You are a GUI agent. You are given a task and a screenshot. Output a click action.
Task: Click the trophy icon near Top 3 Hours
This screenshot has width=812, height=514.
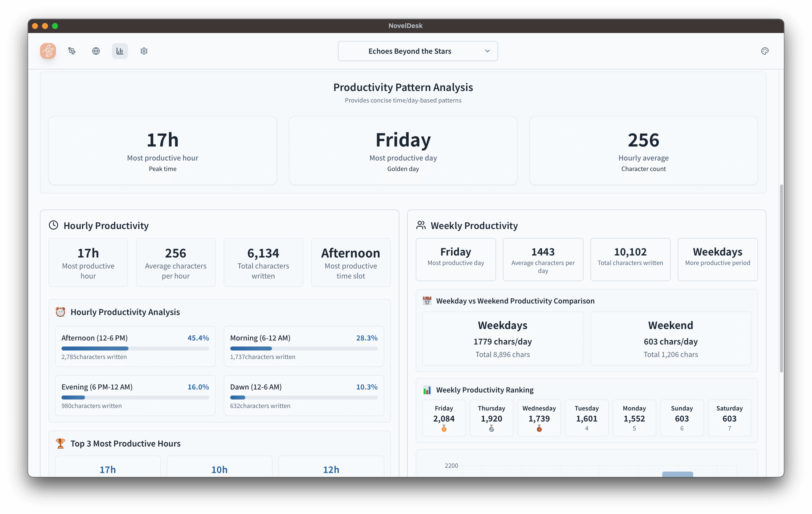60,443
